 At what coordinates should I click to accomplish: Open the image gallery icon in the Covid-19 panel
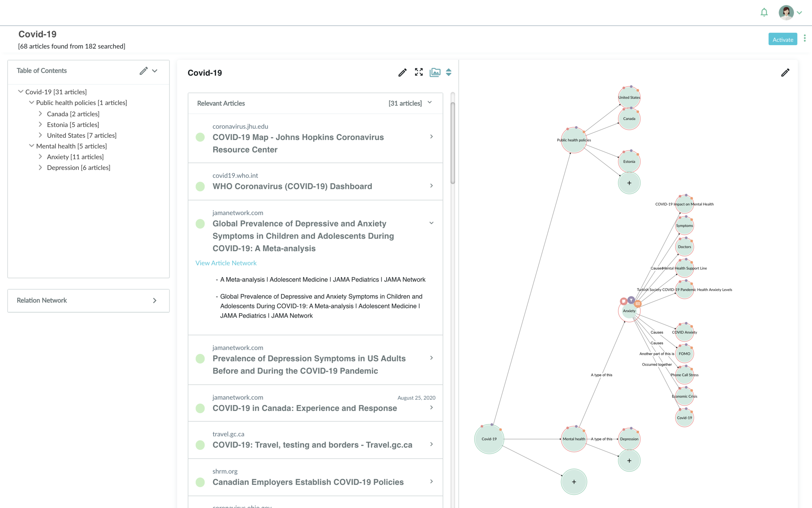coord(435,72)
